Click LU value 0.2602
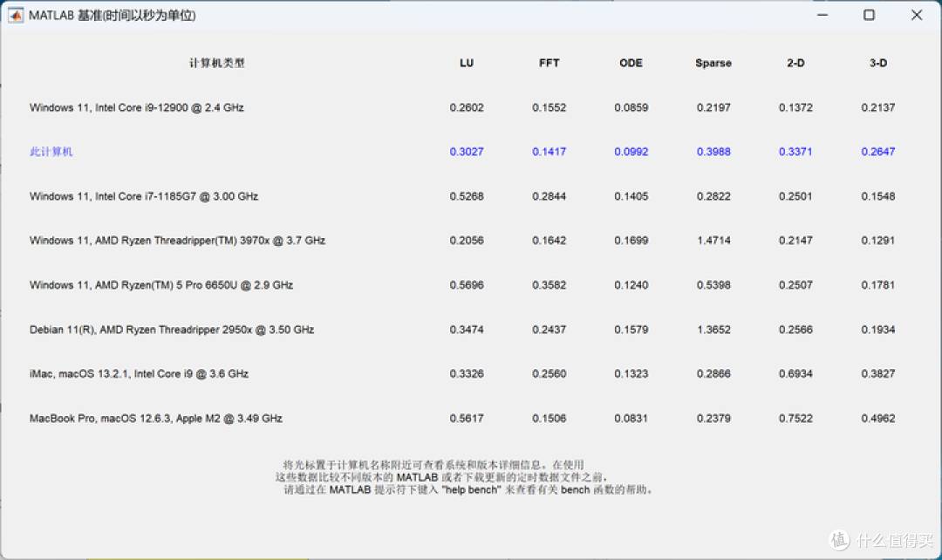 pos(467,107)
